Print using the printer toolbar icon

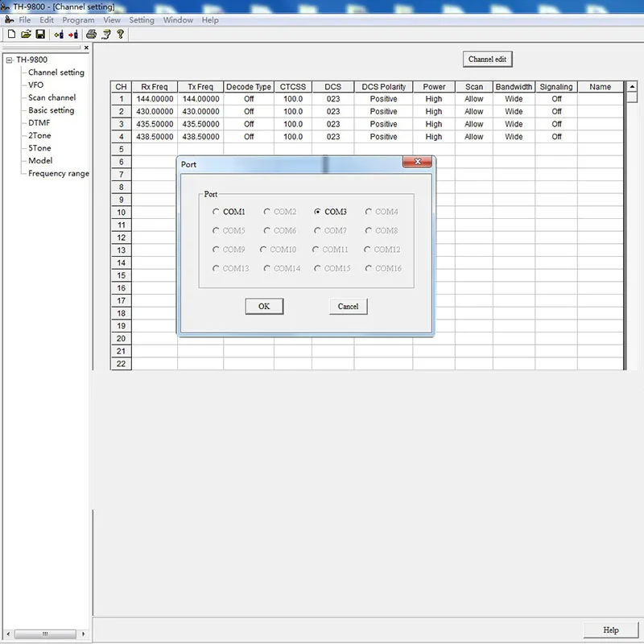click(x=91, y=34)
